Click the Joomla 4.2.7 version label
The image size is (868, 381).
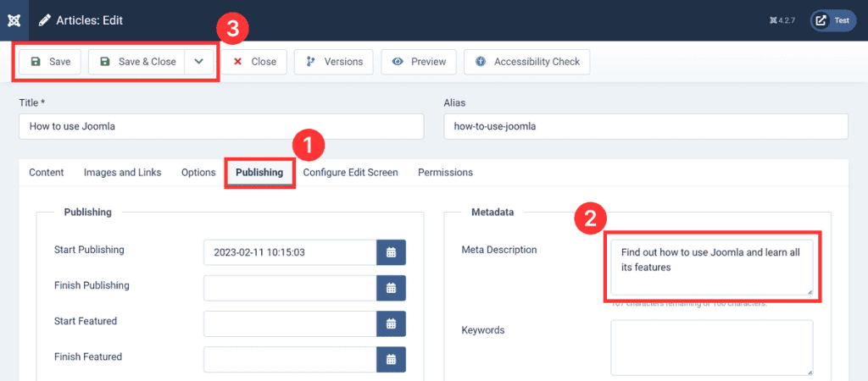tap(782, 20)
